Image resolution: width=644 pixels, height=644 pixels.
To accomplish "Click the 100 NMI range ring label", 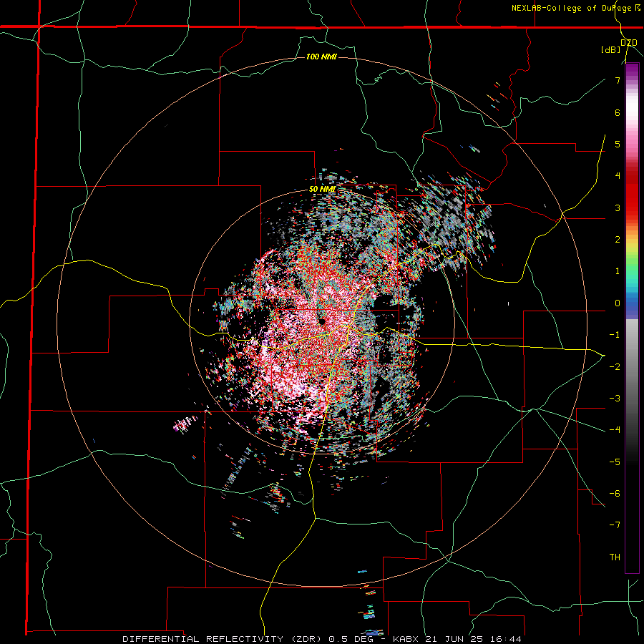I will point(321,57).
